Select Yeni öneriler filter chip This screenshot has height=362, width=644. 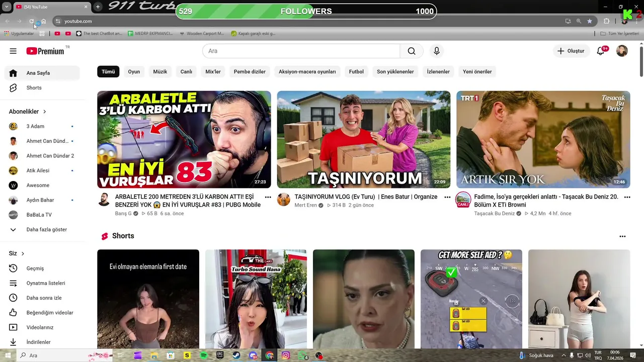pyautogui.click(x=477, y=71)
